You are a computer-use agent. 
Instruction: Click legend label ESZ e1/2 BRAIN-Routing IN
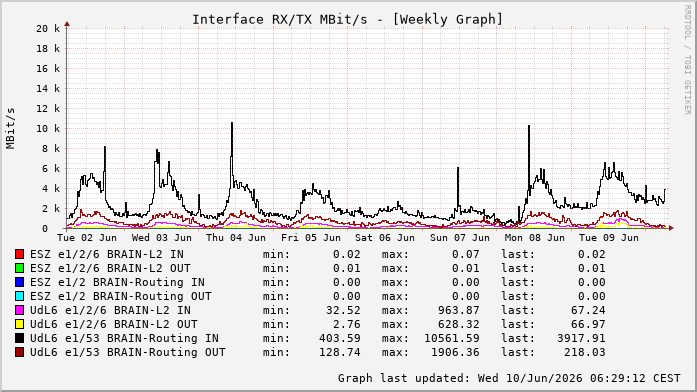[117, 282]
